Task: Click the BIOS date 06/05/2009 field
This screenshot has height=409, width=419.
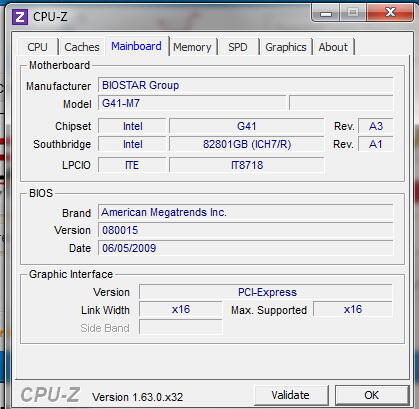Action: tap(245, 248)
